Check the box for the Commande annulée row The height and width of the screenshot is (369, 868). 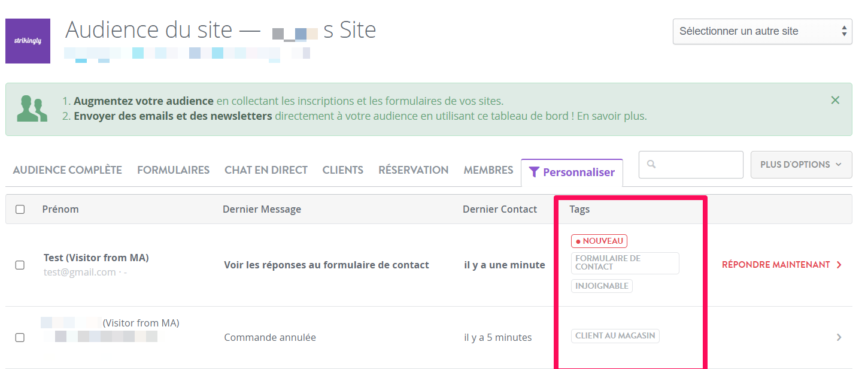[x=20, y=337]
